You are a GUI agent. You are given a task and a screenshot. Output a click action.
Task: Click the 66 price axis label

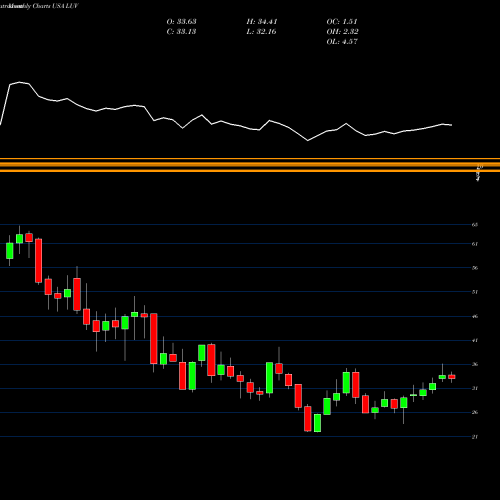pyautogui.click(x=475, y=225)
